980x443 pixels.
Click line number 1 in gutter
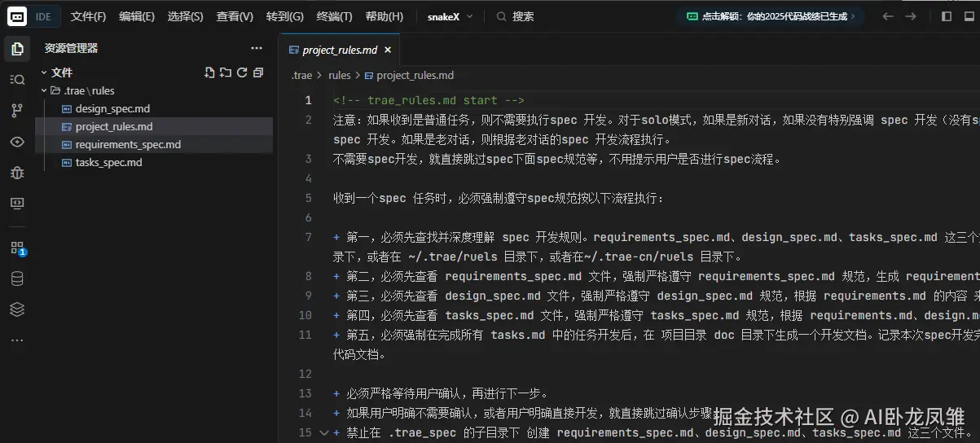click(308, 101)
